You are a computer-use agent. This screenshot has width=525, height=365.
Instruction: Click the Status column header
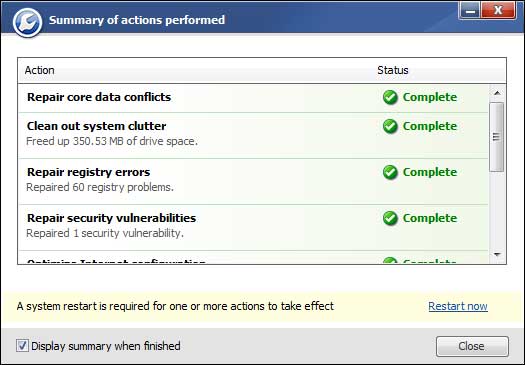click(393, 70)
